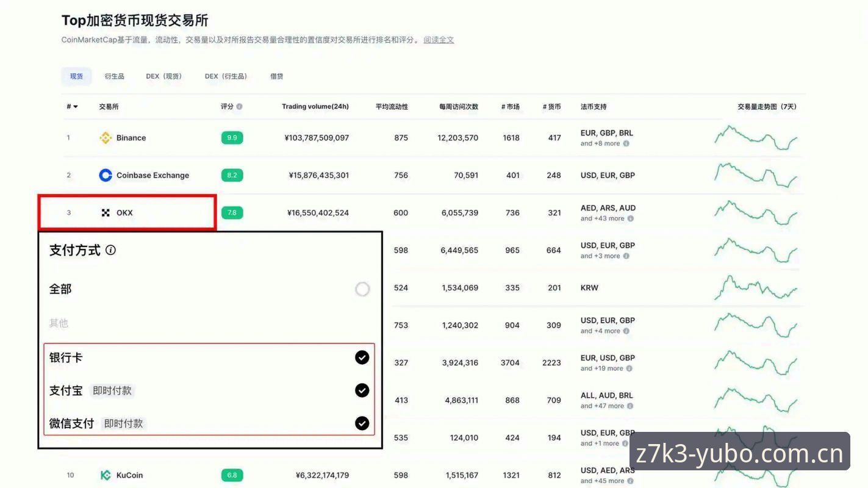Click the 支付宝 即时付款 tag

pyautogui.click(x=112, y=391)
